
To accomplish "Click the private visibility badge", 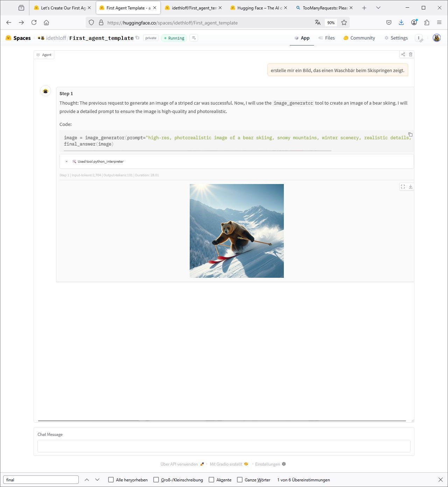I will (151, 38).
